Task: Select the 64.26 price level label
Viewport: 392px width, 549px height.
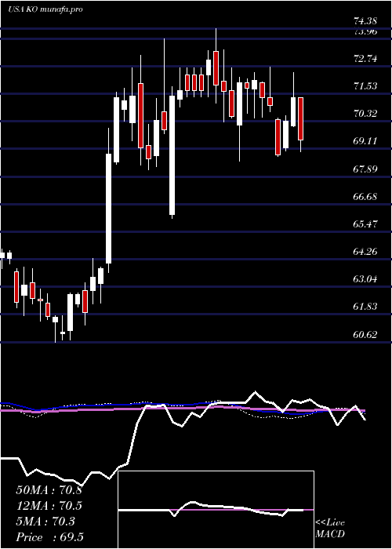Action: click(x=365, y=252)
